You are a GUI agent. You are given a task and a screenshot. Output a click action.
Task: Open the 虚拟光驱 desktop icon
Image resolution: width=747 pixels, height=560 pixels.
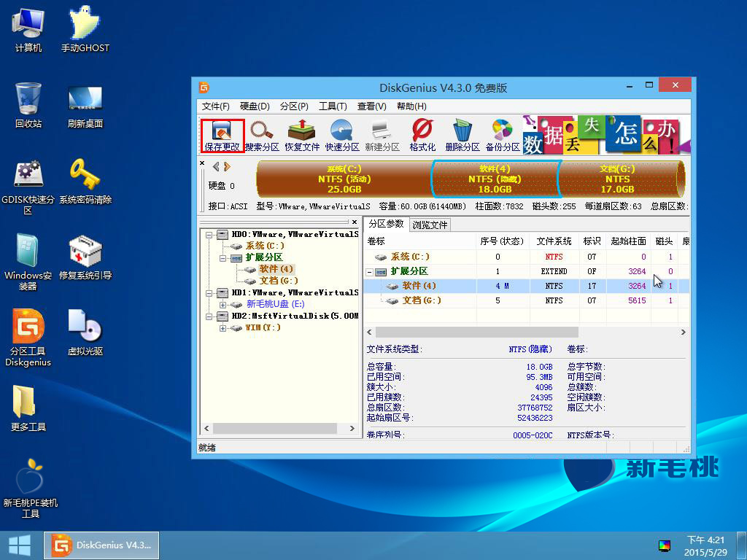85,332
